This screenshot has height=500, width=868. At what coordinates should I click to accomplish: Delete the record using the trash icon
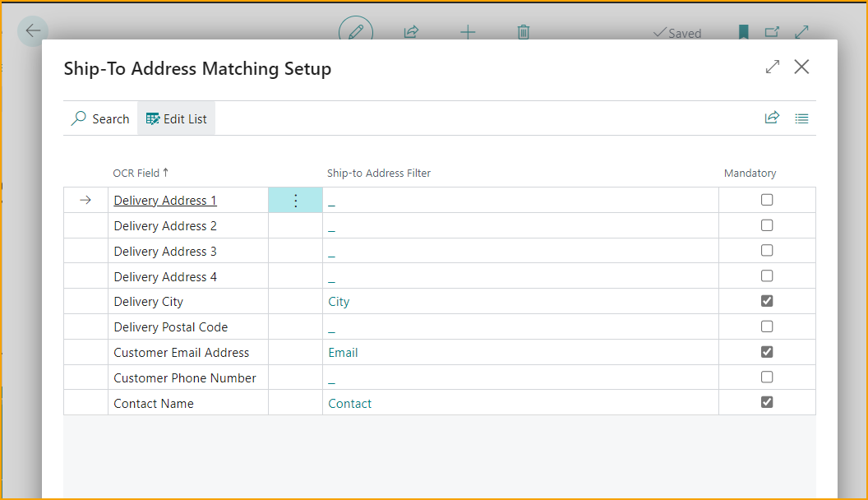[523, 32]
